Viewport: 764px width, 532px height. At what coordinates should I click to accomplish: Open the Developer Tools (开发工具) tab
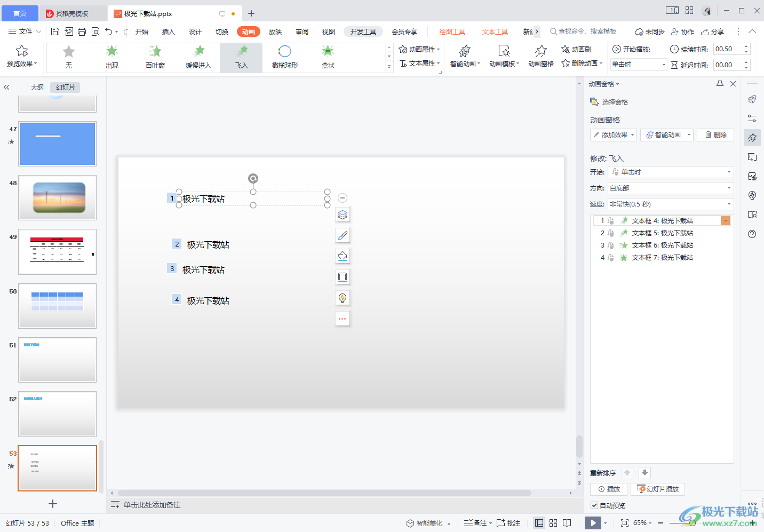coord(363,31)
